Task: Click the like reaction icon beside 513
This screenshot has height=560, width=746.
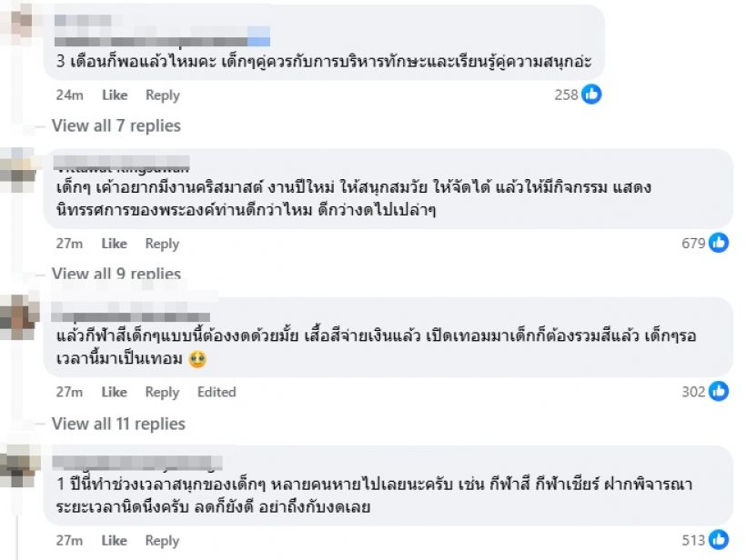Action: 719,540
